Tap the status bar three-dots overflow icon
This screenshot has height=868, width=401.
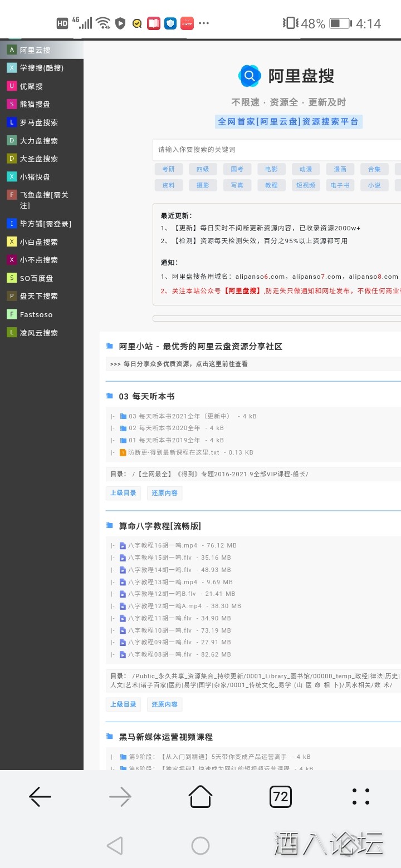tap(204, 23)
